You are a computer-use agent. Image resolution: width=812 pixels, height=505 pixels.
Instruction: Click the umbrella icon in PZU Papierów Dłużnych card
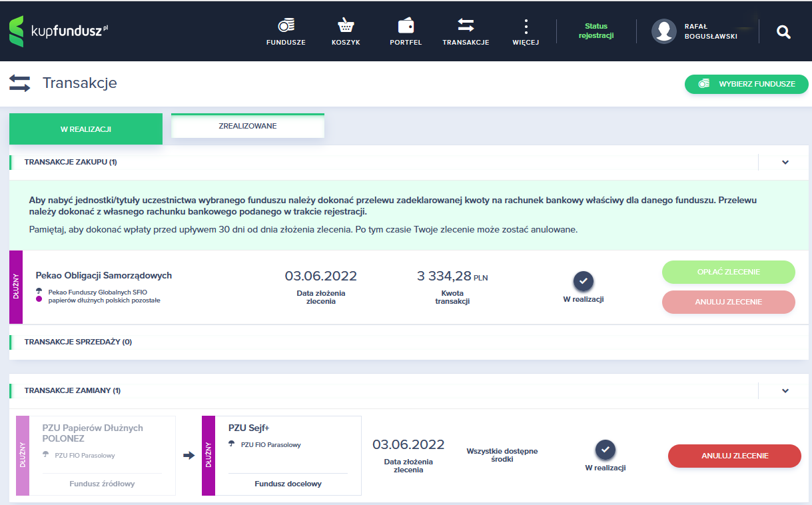point(46,455)
